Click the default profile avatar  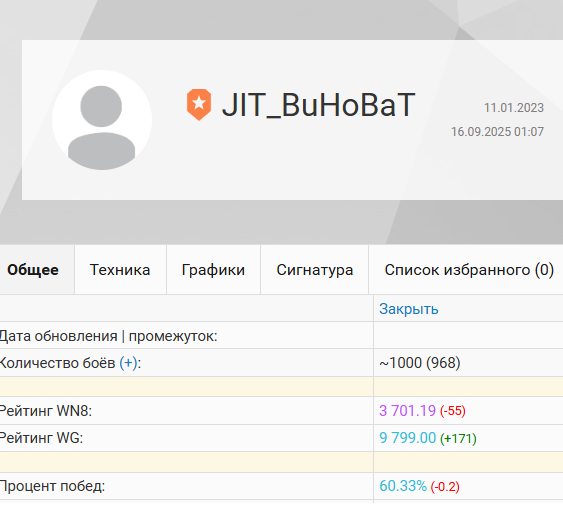[x=102, y=120]
